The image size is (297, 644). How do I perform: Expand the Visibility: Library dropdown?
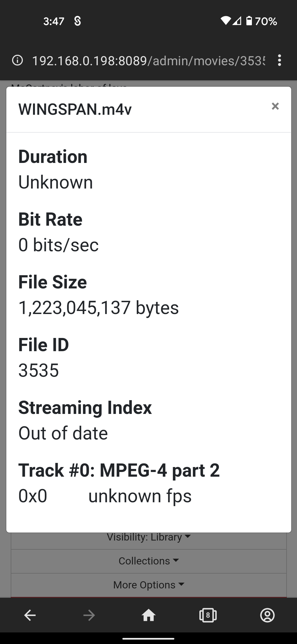(148, 537)
